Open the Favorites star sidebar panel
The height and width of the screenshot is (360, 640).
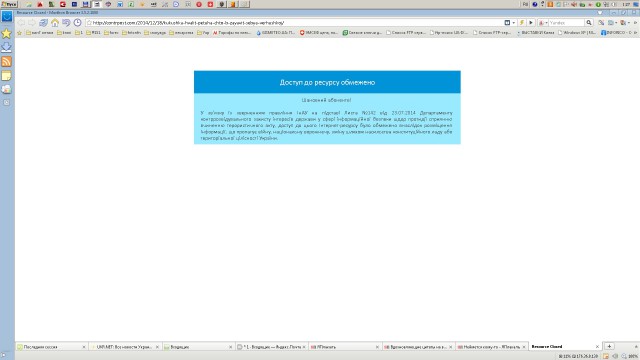click(x=7, y=33)
